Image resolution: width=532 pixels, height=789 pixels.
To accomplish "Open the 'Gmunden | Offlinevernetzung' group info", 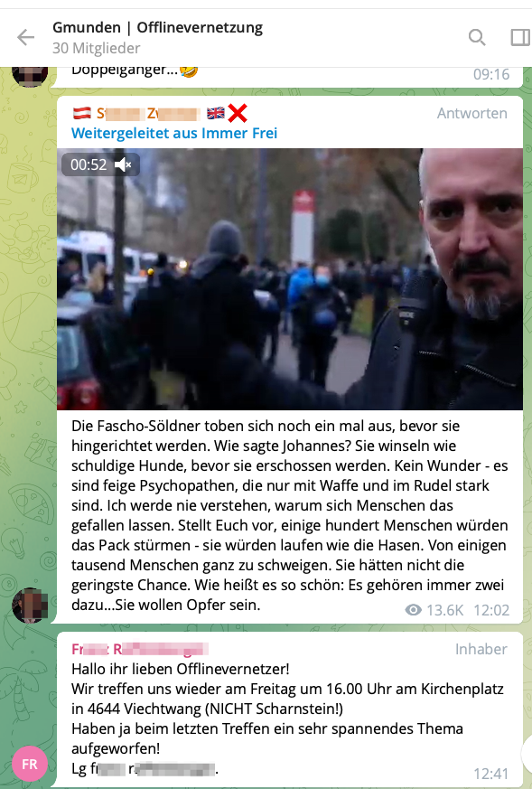I will click(157, 27).
